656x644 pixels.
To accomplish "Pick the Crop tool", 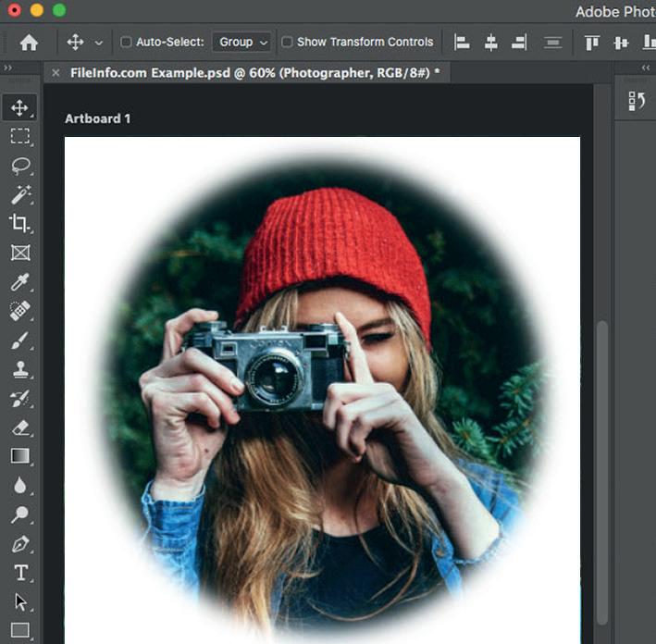I will click(19, 223).
